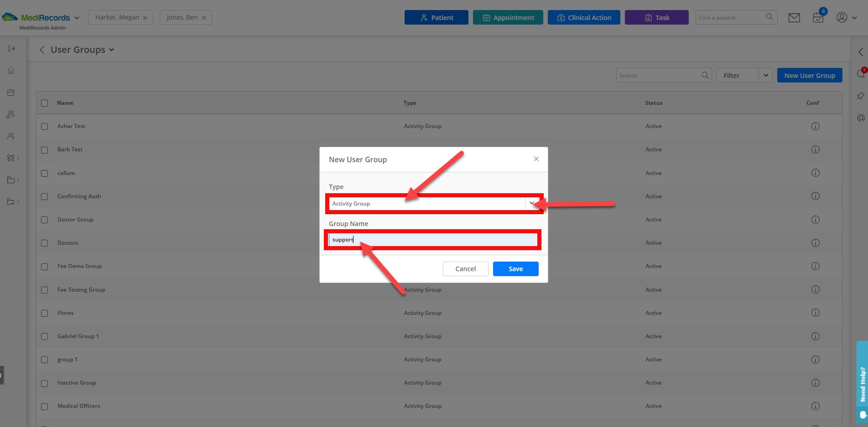This screenshot has height=427, width=868.
Task: Click the pin icon in right sidebar
Action: 860,96
